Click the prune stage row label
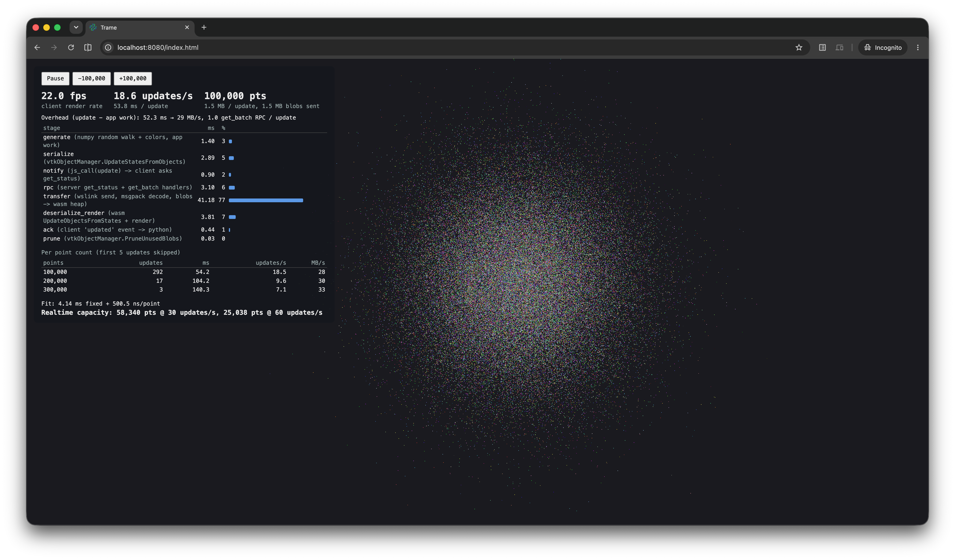 (x=113, y=238)
